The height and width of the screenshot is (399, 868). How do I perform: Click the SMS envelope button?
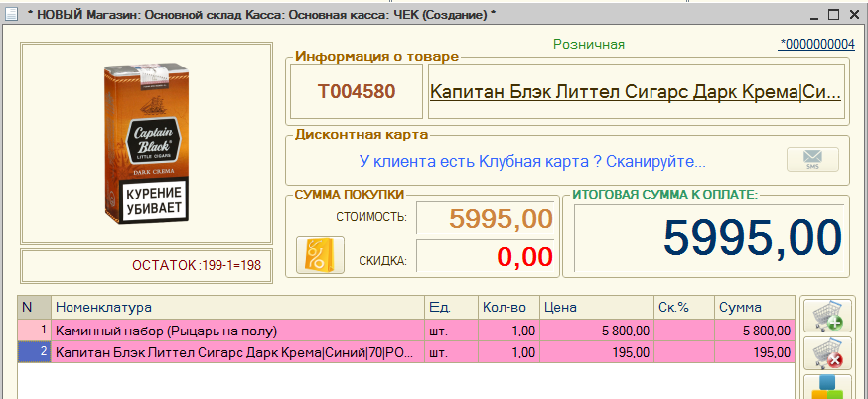812,160
